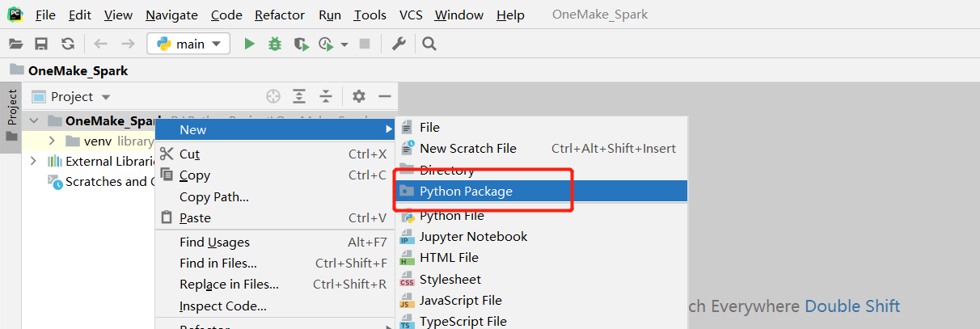
Task: Select Python Package in New submenu
Action: pos(542,192)
